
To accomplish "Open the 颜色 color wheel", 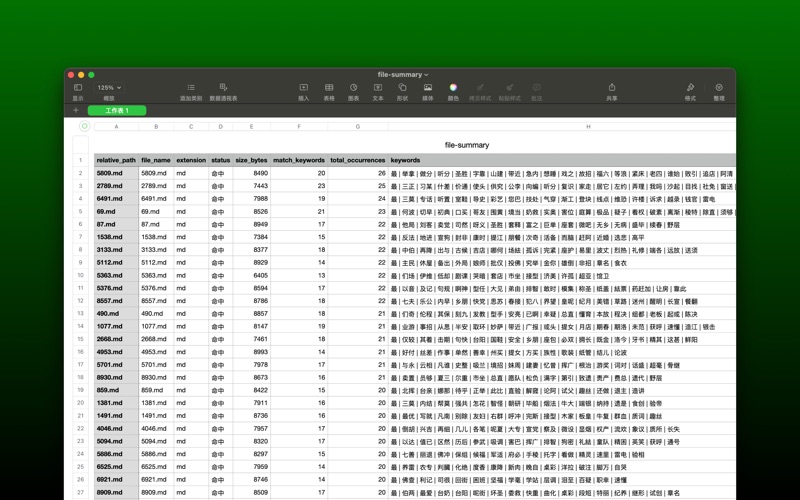I will [453, 87].
